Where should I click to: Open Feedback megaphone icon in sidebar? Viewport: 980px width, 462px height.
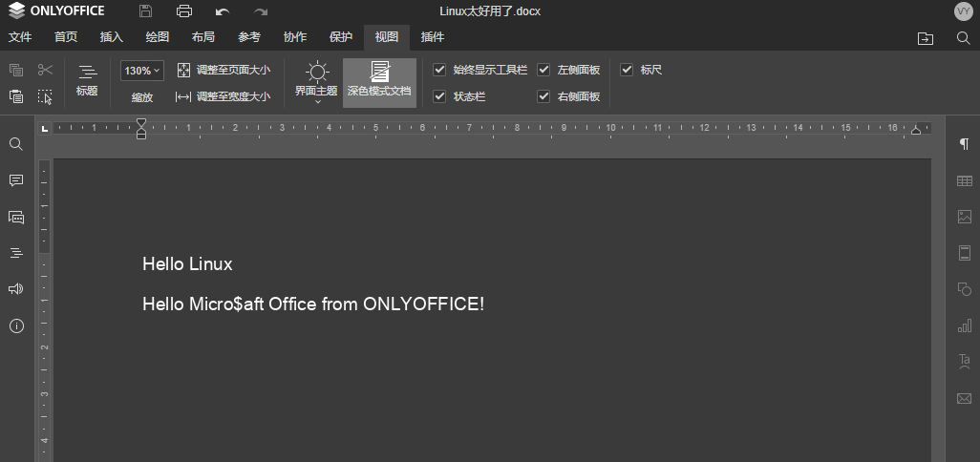click(x=16, y=289)
